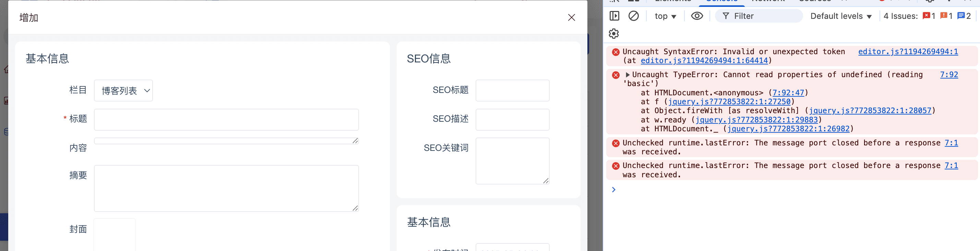Click the SEO关键词 textarea
This screenshot has height=251, width=980.
pos(512,161)
